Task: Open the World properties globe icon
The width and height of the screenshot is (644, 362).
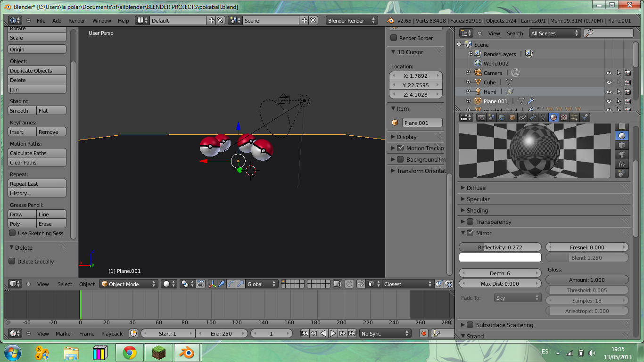Action: click(x=502, y=117)
